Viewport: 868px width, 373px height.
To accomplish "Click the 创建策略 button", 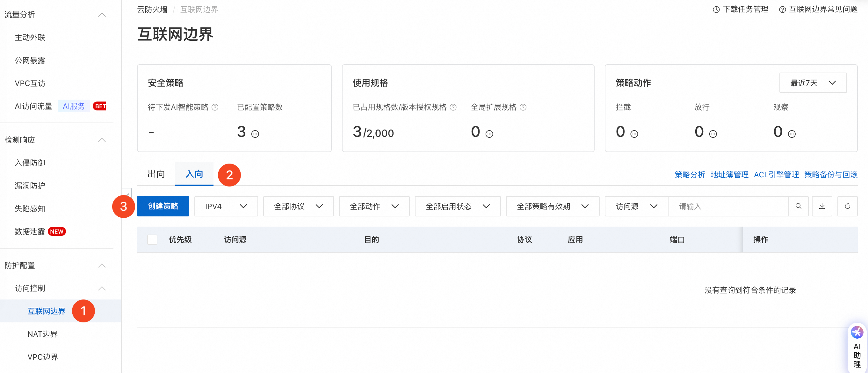I will pos(163,206).
